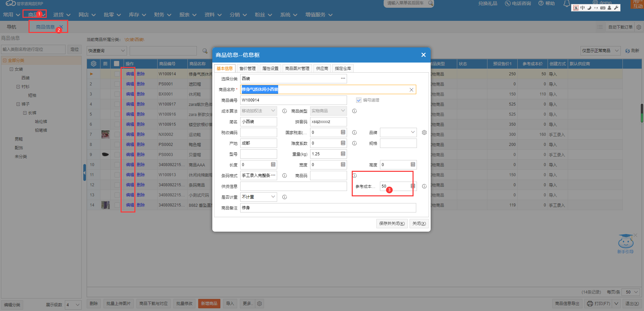Click the search magnifier beside quick query

click(205, 51)
